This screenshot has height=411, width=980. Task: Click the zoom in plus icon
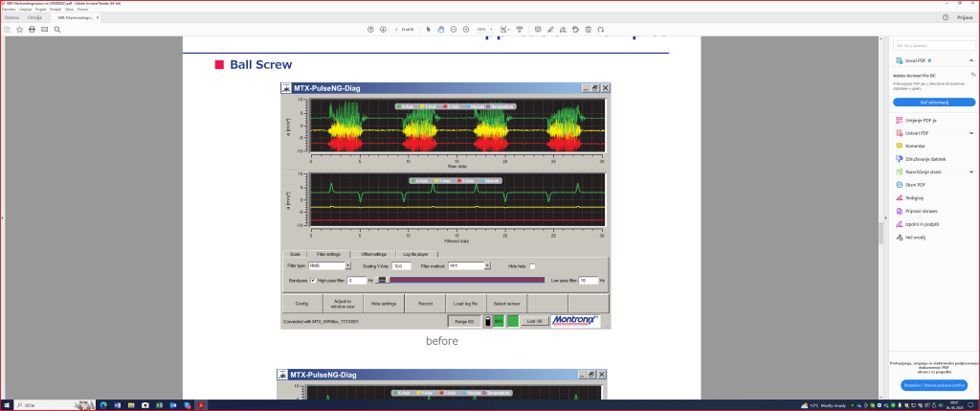coord(466,29)
